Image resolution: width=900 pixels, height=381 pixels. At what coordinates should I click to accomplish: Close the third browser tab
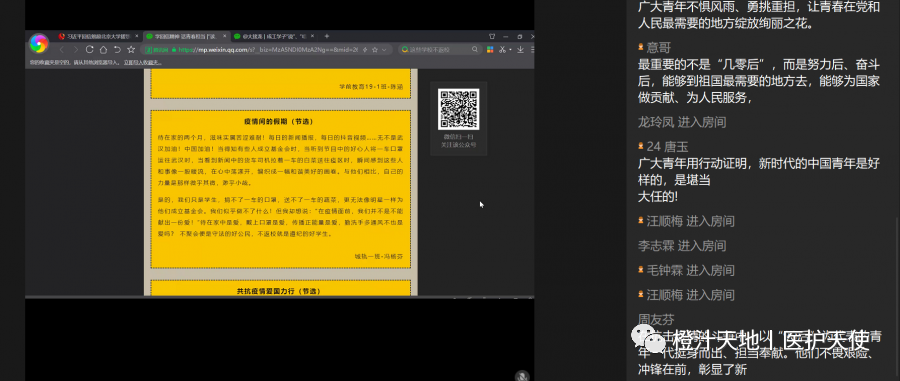pyautogui.click(x=312, y=36)
